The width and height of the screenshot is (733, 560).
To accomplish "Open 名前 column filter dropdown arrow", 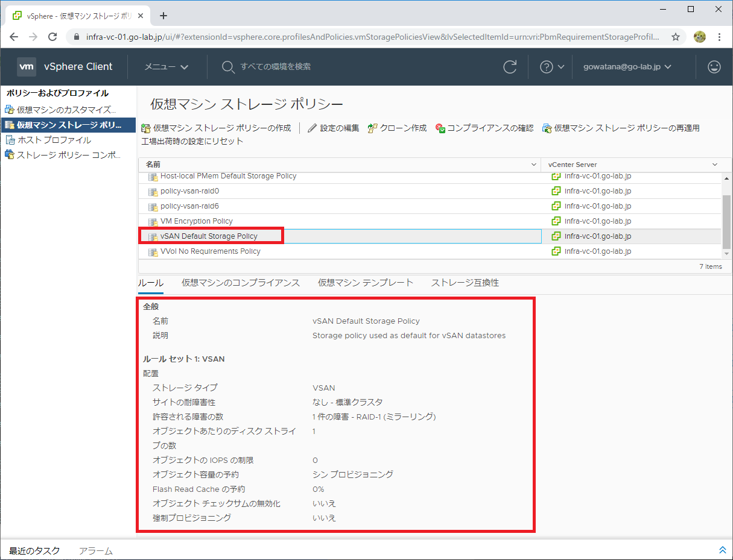I will tap(533, 165).
